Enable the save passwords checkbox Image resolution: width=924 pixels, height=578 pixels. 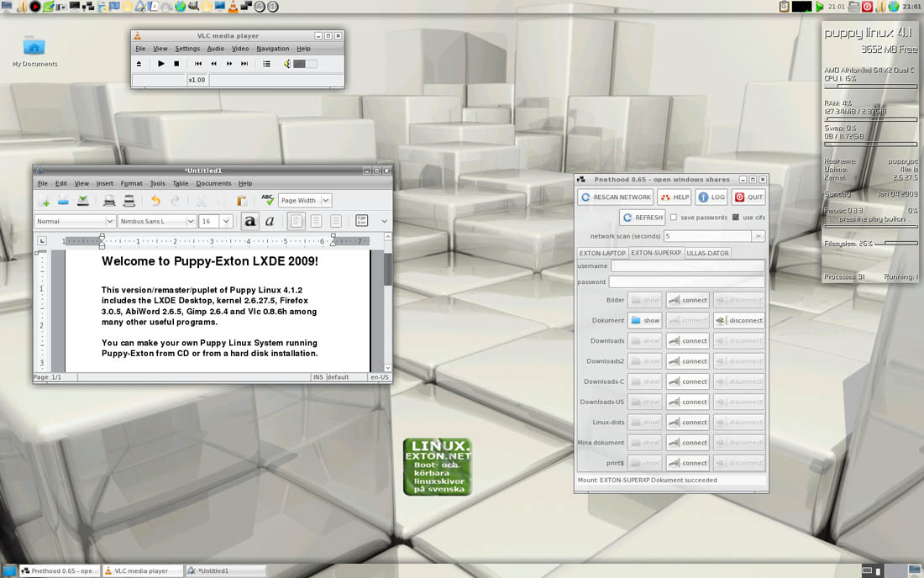point(674,218)
